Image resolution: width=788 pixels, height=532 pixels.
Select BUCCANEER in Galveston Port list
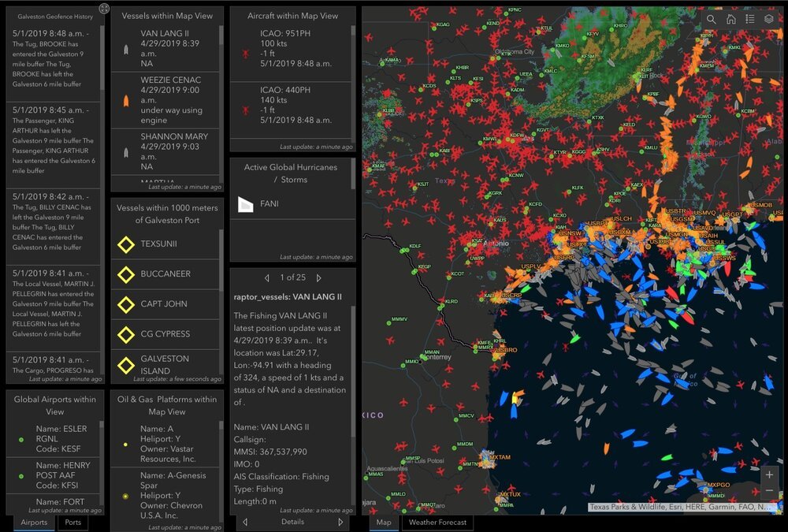165,274
